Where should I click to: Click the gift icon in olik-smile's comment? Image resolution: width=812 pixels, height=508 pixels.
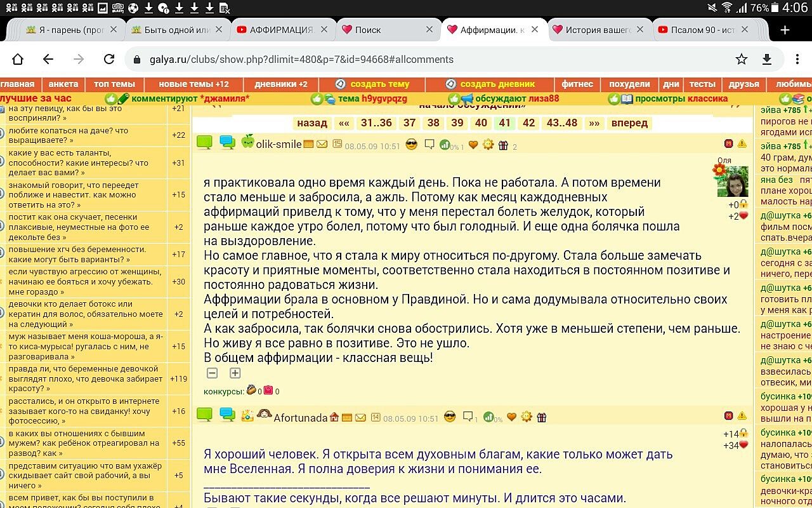click(x=503, y=145)
